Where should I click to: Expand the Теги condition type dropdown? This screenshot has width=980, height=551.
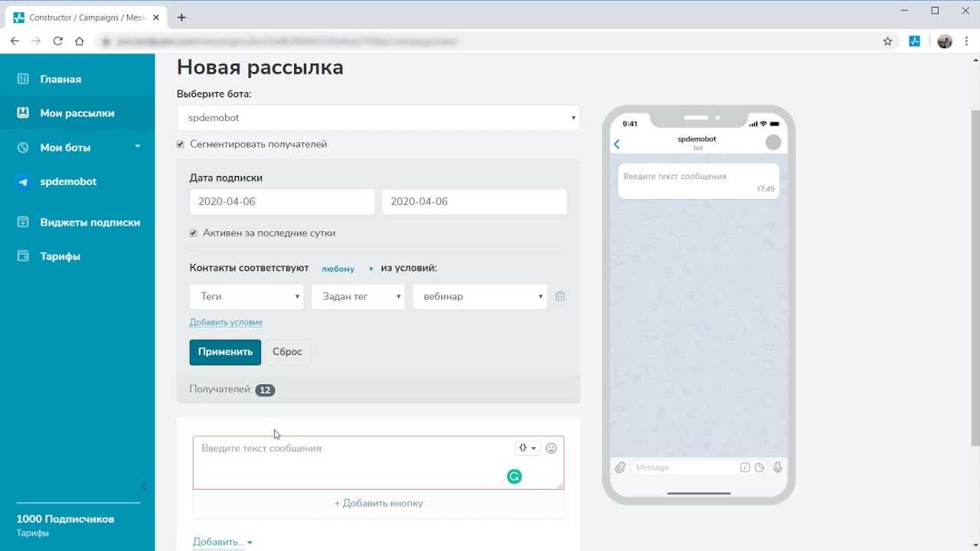[x=247, y=297]
